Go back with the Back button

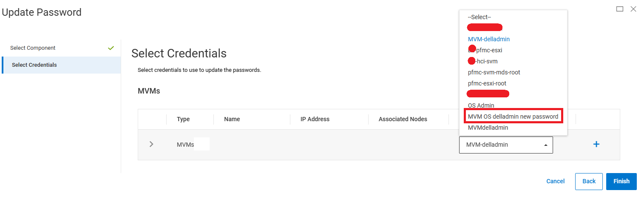point(589,181)
